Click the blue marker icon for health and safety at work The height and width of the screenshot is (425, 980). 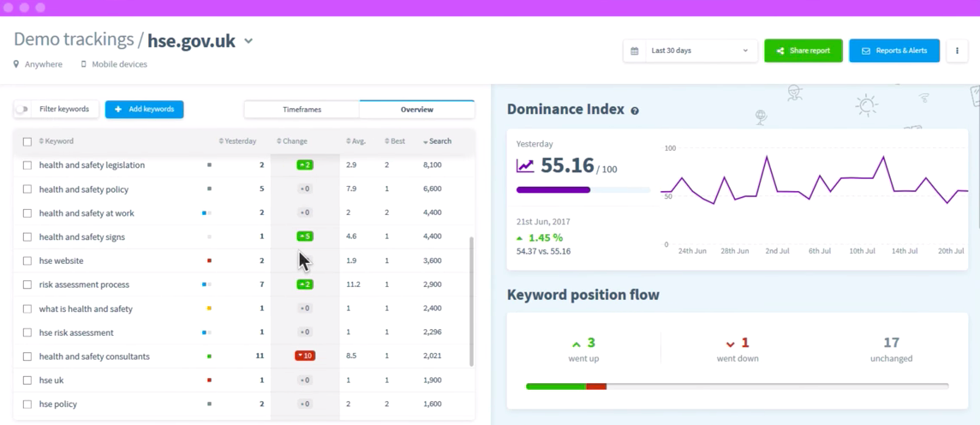(206, 213)
